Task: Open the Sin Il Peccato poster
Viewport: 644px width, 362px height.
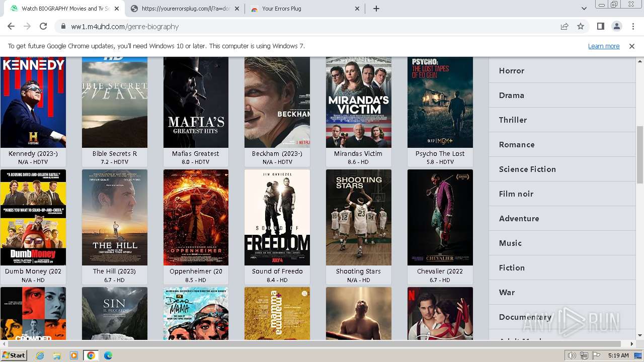Action: (115, 313)
